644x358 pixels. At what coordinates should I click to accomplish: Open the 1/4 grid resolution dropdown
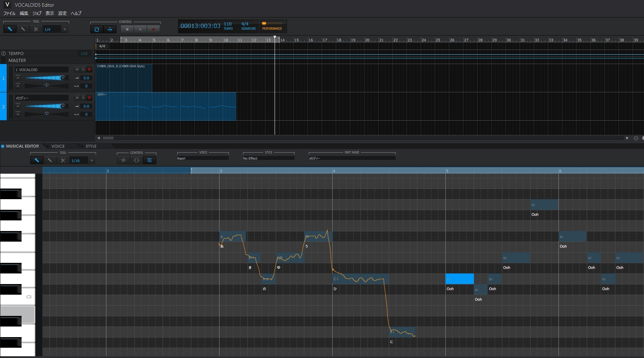[64, 29]
